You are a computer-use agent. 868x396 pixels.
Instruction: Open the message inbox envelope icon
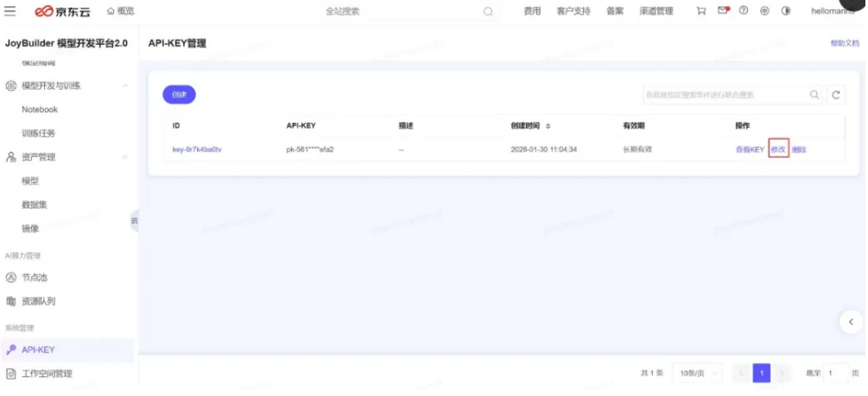coord(723,11)
